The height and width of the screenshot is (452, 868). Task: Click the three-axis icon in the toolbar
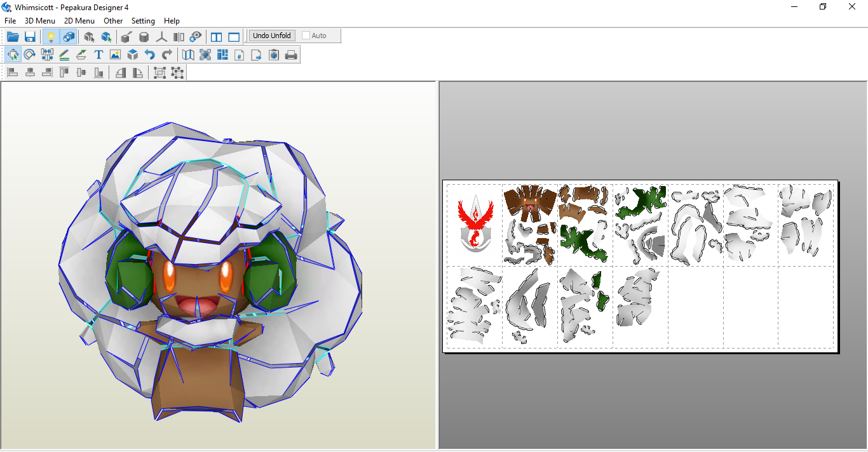click(162, 36)
